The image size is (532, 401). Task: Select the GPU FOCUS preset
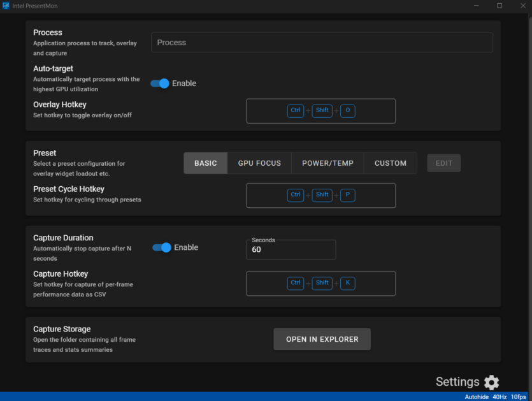pyautogui.click(x=259, y=163)
